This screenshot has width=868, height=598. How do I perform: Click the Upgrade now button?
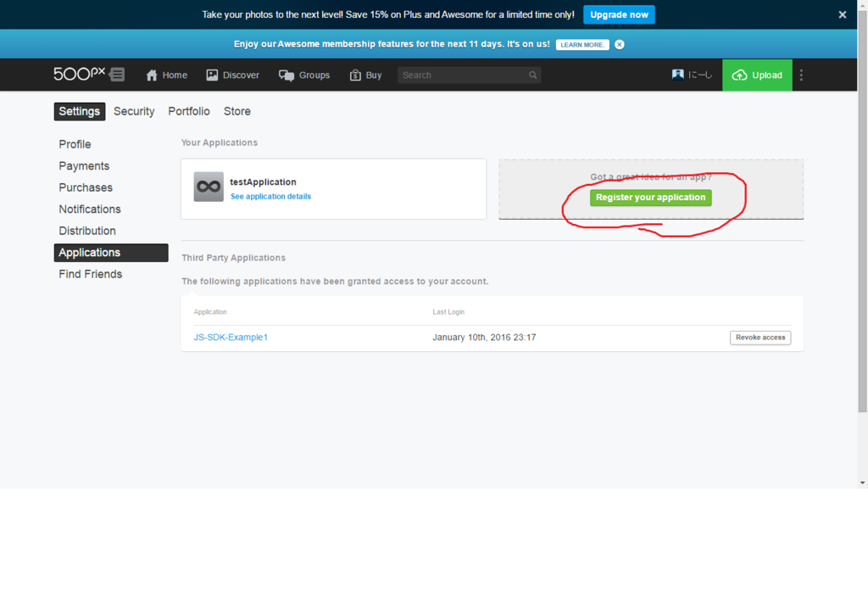619,15
